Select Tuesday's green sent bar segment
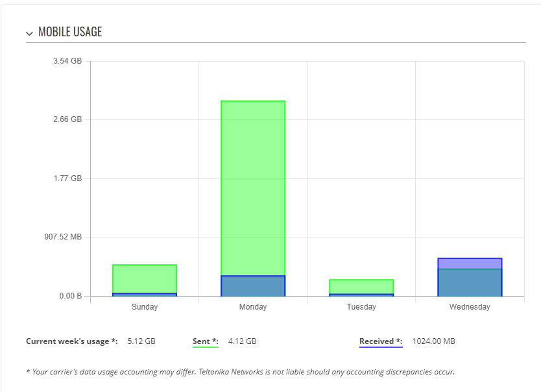541x392 pixels. (361, 286)
